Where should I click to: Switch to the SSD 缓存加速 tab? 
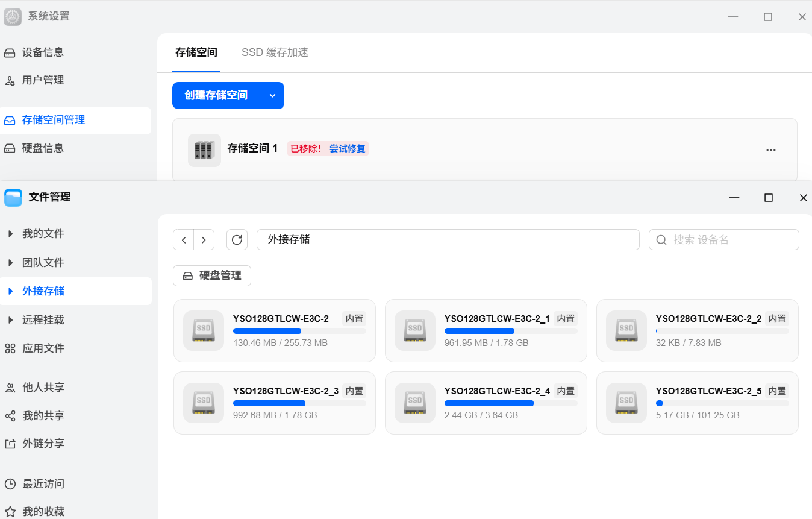(x=275, y=52)
